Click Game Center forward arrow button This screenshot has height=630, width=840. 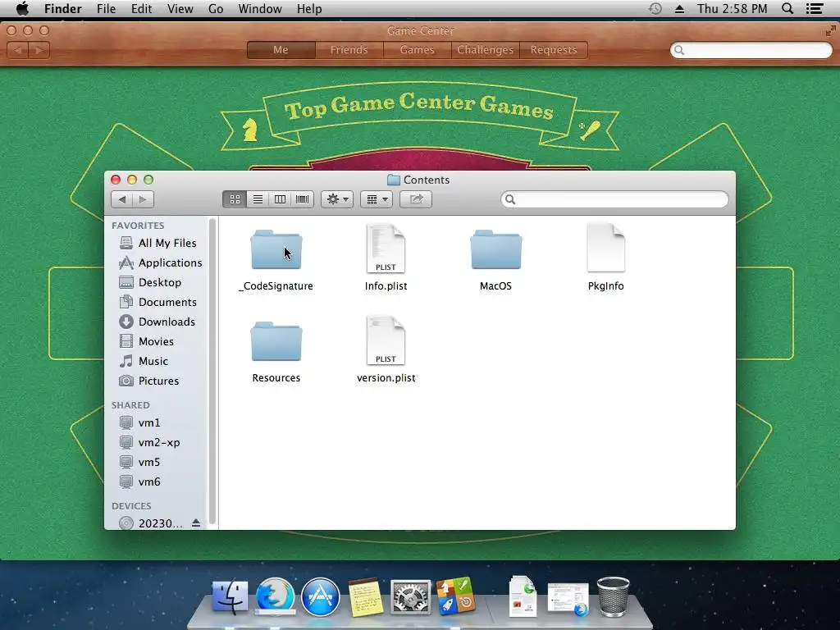pyautogui.click(x=39, y=50)
